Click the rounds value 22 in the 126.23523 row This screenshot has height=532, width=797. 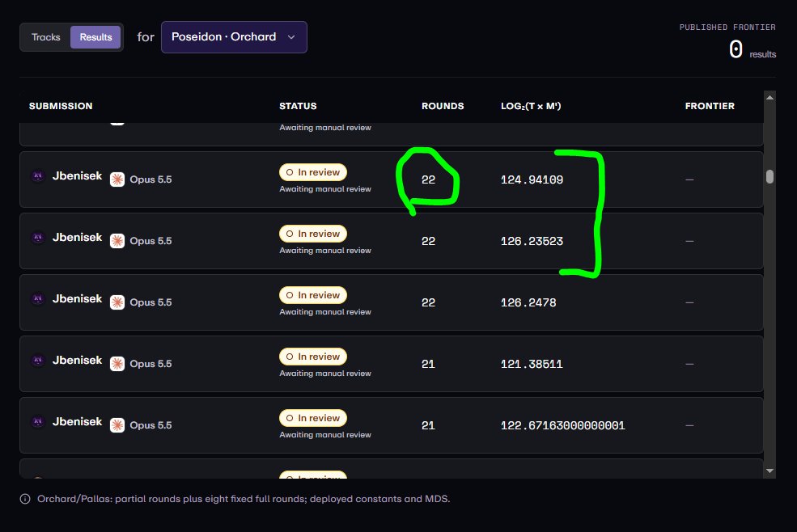point(428,241)
